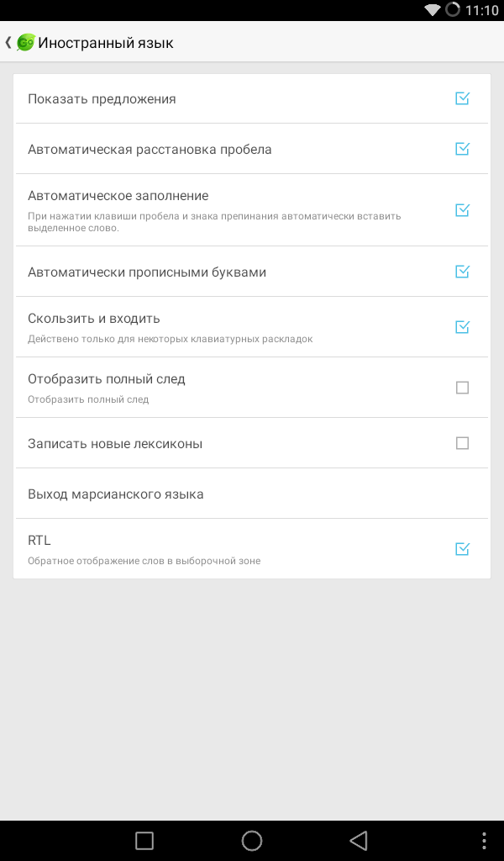The width and height of the screenshot is (504, 861).
Task: Tap the Иностранный язык header title
Action: [106, 42]
